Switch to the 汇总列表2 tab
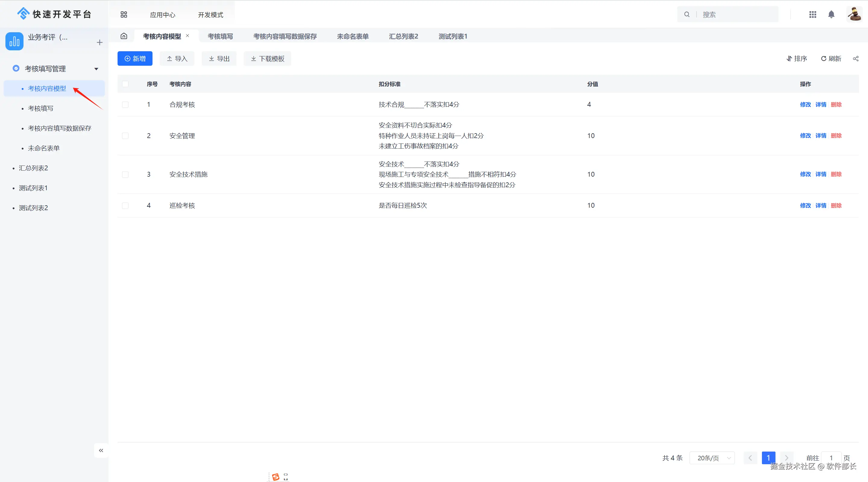Image resolution: width=868 pixels, height=482 pixels. click(x=403, y=36)
